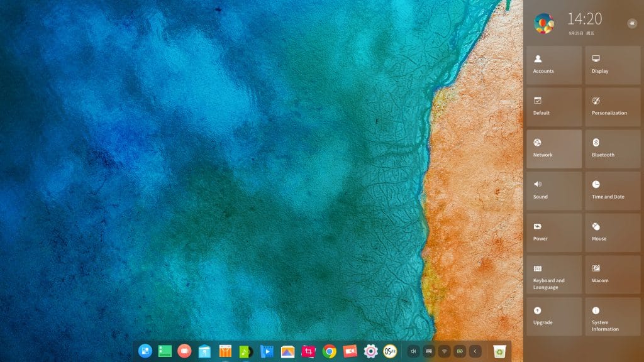Open the file manager dock icon
This screenshot has height=362, width=644.
(x=204, y=351)
